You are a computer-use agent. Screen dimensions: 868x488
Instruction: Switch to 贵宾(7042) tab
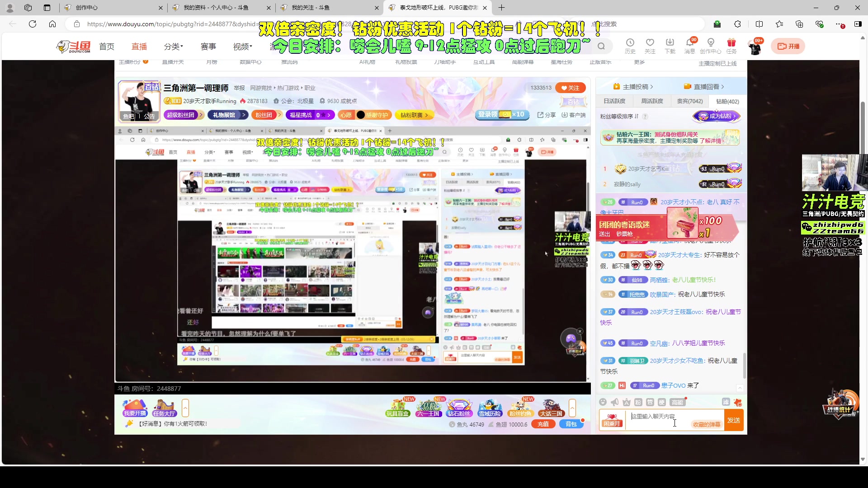[690, 101]
